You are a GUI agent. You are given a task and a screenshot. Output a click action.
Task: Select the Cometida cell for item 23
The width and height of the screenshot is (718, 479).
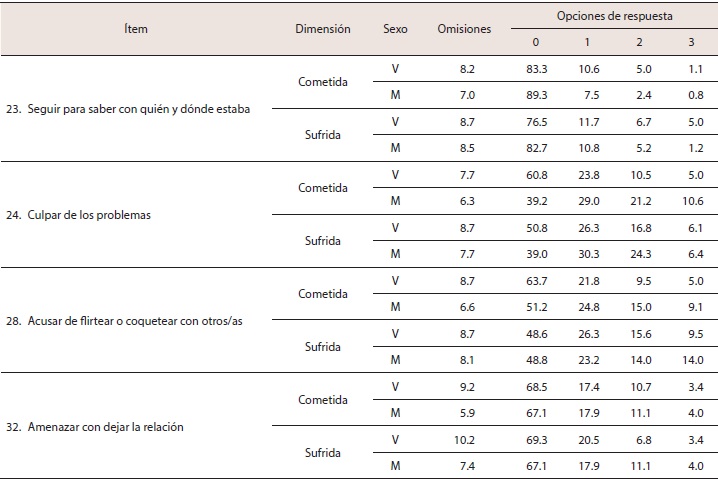pos(322,83)
